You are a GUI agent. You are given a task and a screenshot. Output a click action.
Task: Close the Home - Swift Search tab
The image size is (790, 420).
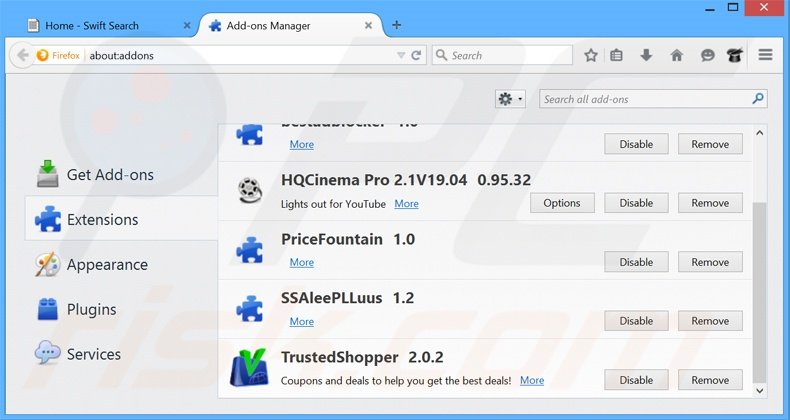(x=187, y=25)
